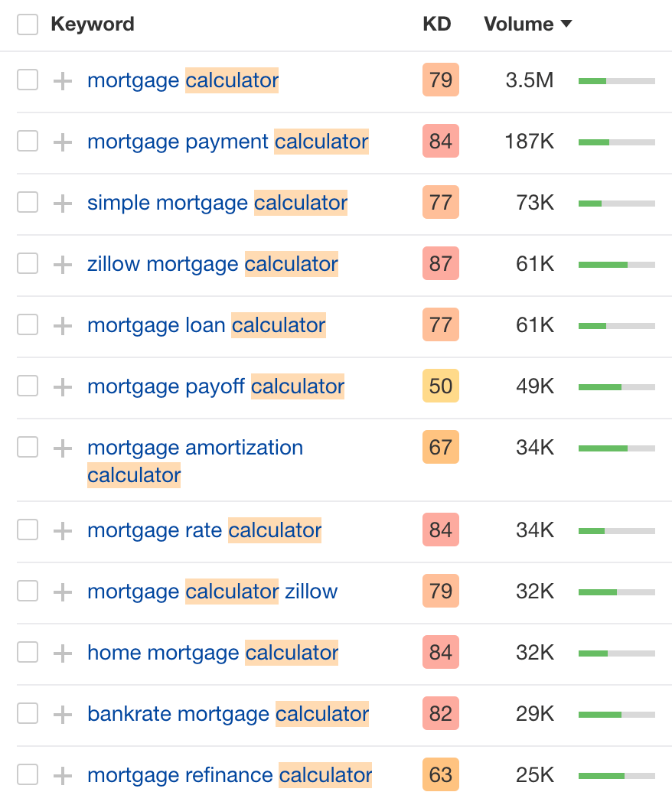Click the plus icon for "mortgage payoff calculator"
The image size is (672, 805).
[x=62, y=386]
